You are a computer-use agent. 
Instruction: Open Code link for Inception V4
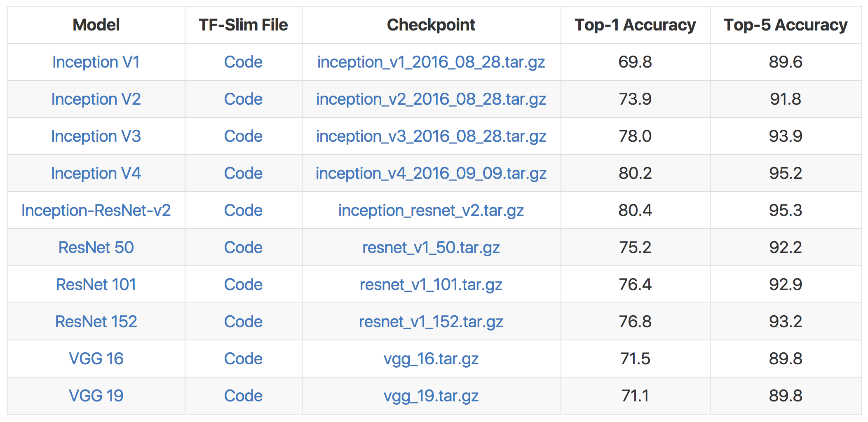(x=243, y=173)
